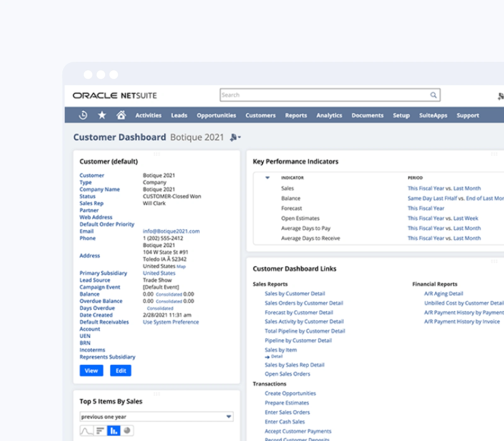Open the 'previous one year' dropdown

[x=157, y=417]
